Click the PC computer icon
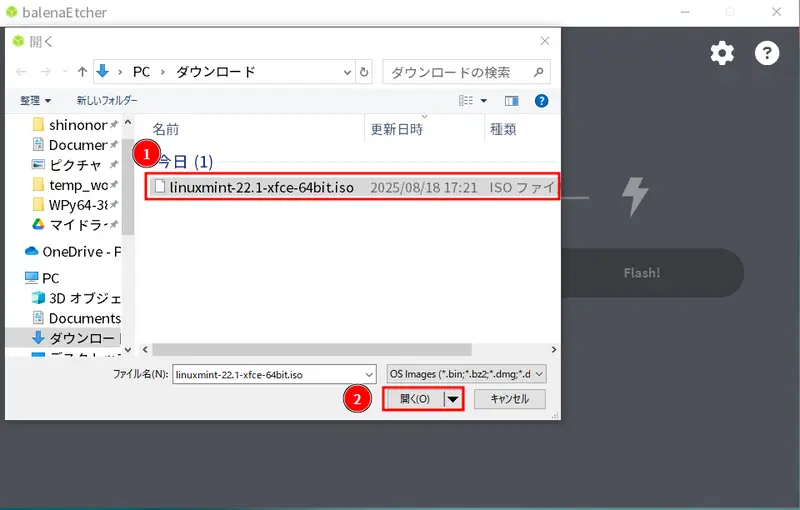Screen dimensions: 800x510 tap(31, 277)
